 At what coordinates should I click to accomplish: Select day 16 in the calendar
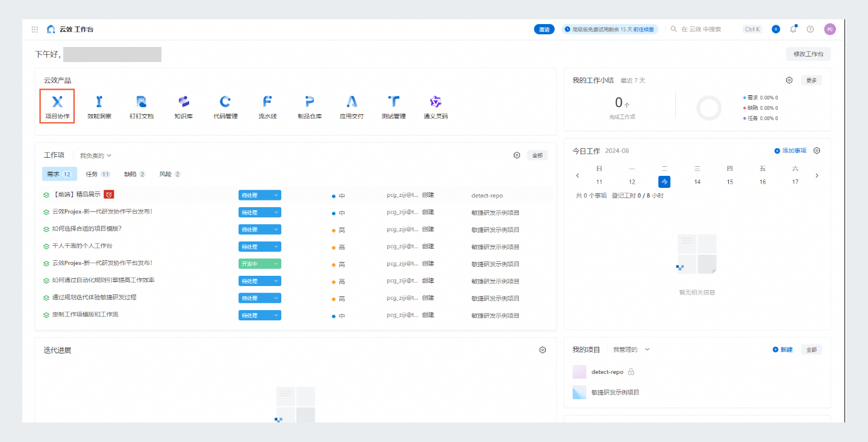pos(763,181)
